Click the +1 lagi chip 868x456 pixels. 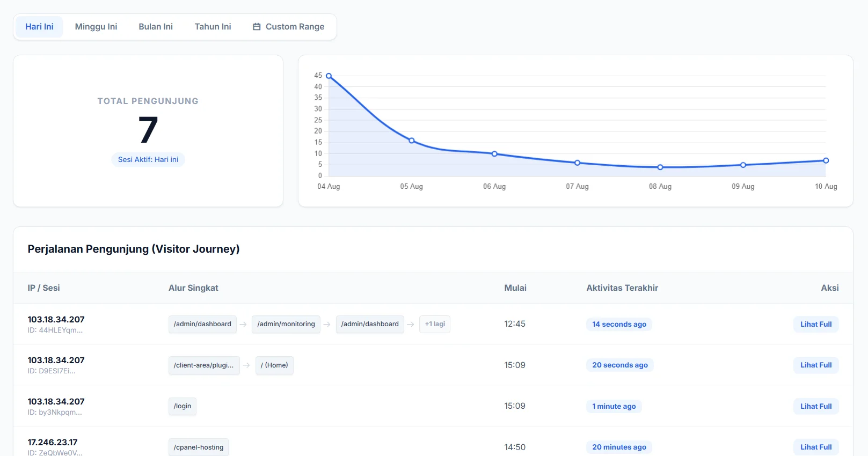coord(435,324)
